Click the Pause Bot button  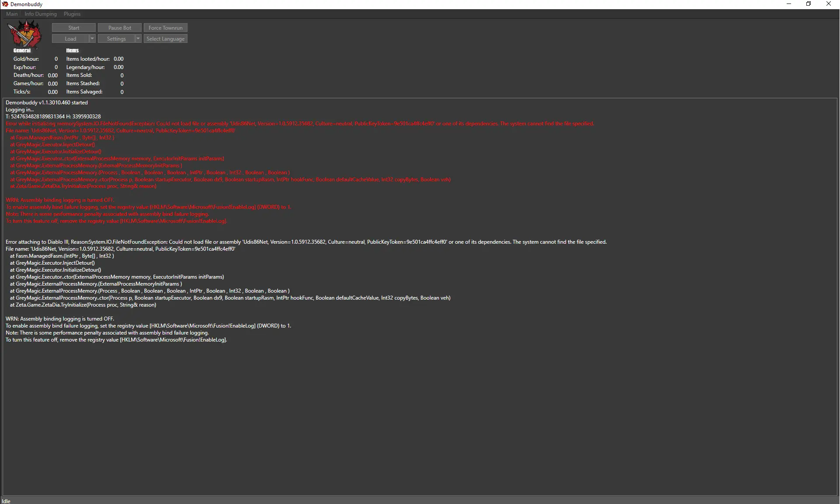coord(120,28)
